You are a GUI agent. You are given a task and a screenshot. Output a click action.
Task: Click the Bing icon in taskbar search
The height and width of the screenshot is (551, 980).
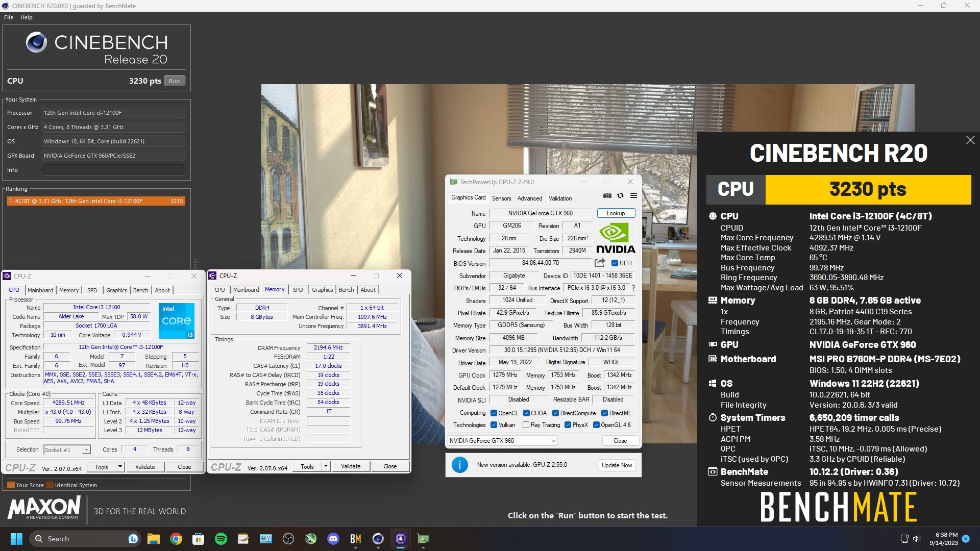tap(133, 539)
